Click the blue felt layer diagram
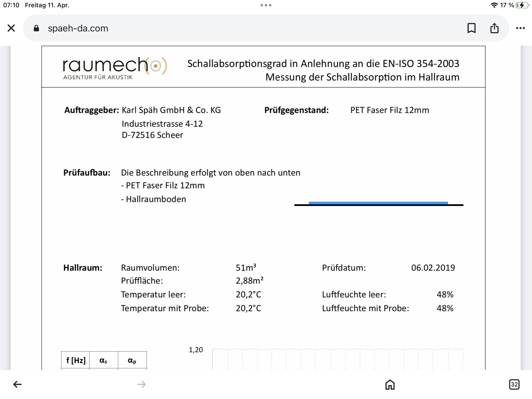Image resolution: width=532 pixels, height=399 pixels. 378,203
